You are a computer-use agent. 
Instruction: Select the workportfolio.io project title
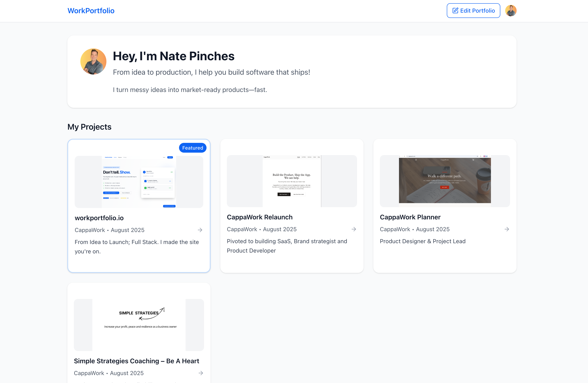[99, 218]
